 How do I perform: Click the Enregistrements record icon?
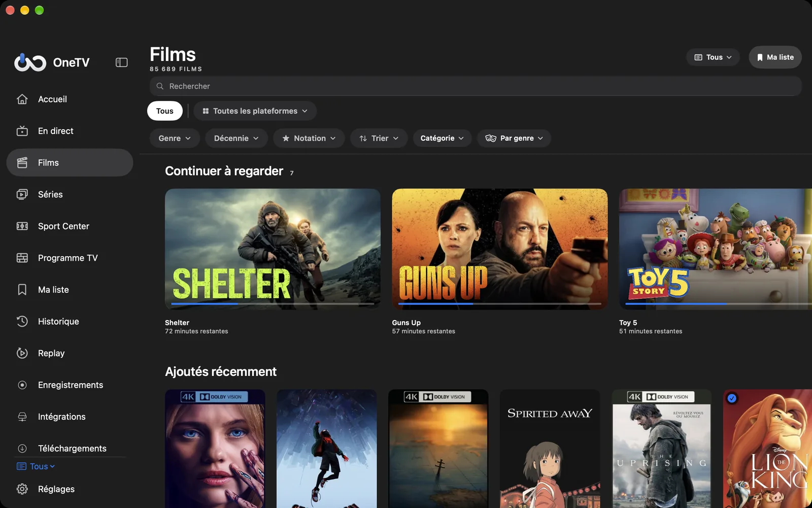[x=22, y=385]
